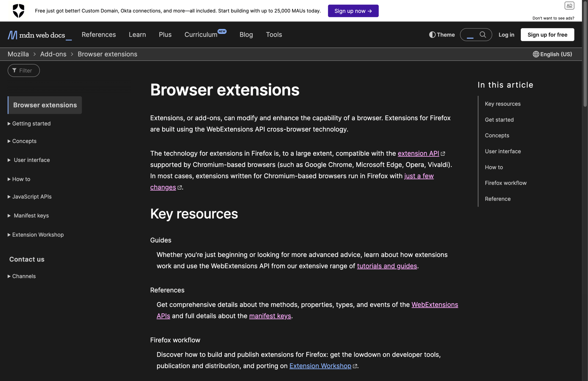
Task: Click the AD badge icon
Action: coord(569,5)
